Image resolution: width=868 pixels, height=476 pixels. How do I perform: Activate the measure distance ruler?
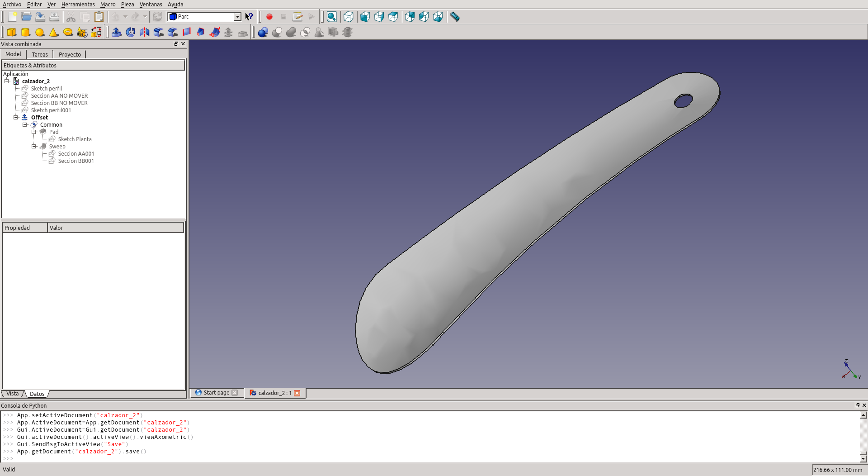coord(455,17)
